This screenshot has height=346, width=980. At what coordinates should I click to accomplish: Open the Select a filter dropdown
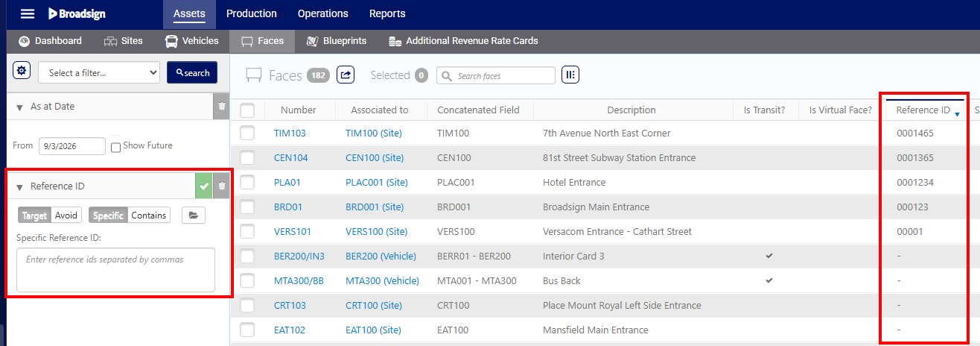(99, 72)
